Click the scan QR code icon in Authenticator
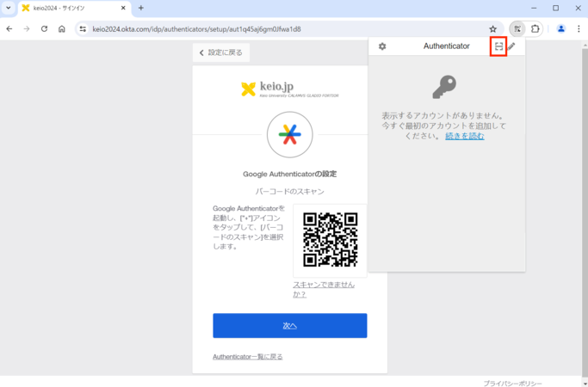The height and width of the screenshot is (387, 588). [x=498, y=46]
